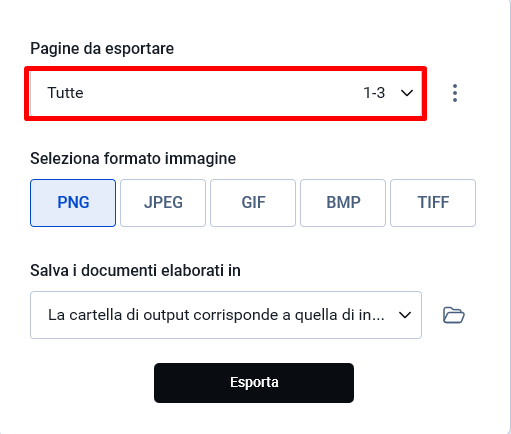Image resolution: width=511 pixels, height=434 pixels.
Task: Click the open folder browse icon
Action: click(454, 315)
